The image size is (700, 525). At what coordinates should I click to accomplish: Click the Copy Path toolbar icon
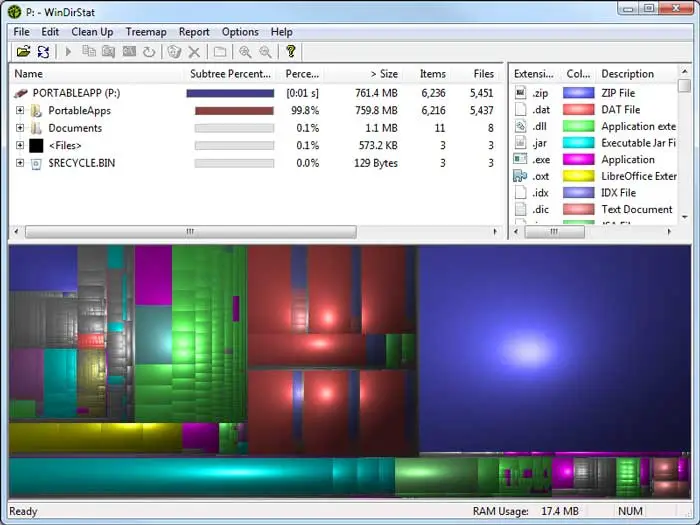coord(89,52)
